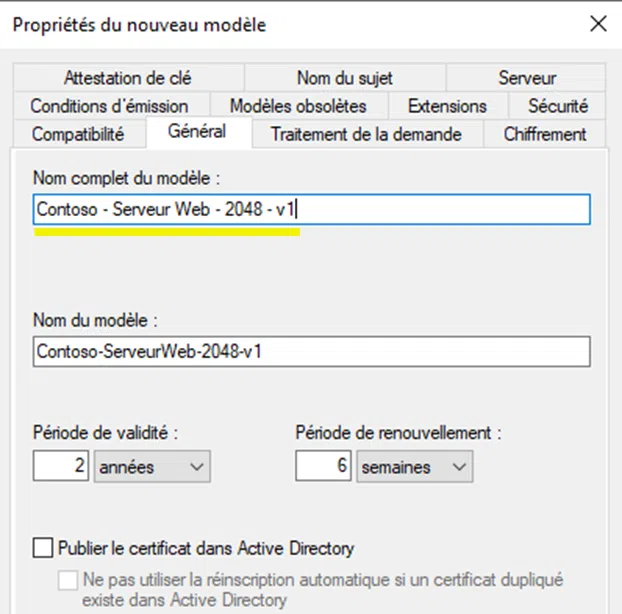Toggle the Ne pas utiliser la réinscription checkbox
The image size is (622, 614).
pos(68,579)
